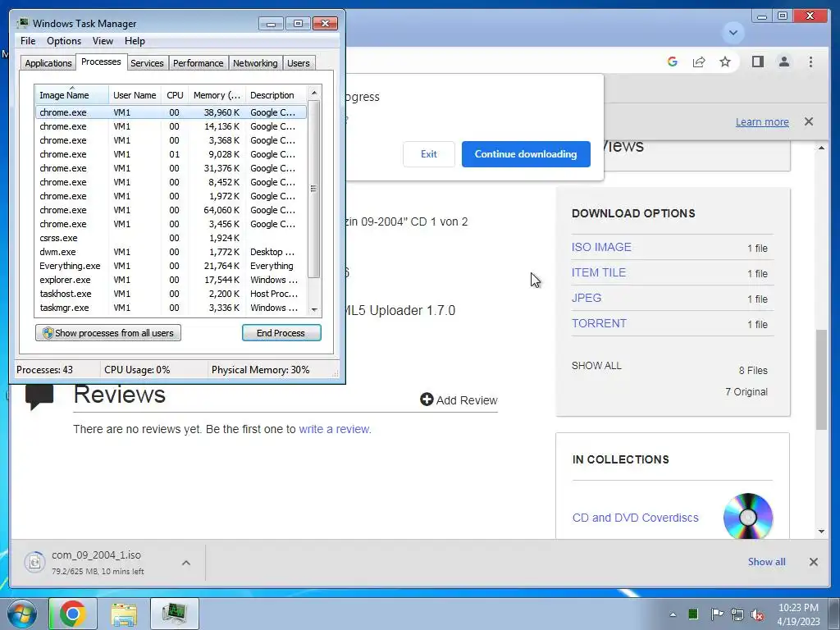Click SHOW ALL under download options

point(596,365)
